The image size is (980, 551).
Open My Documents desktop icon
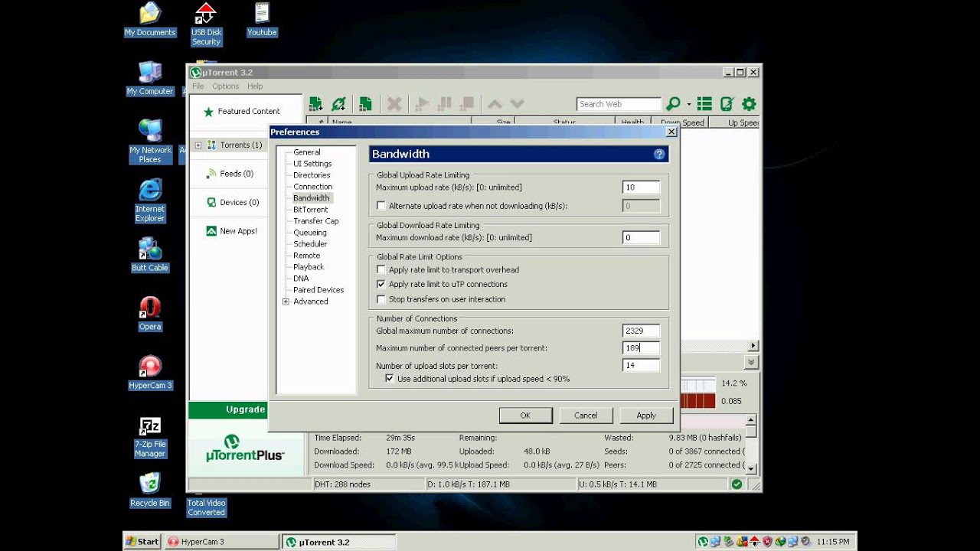tap(150, 20)
